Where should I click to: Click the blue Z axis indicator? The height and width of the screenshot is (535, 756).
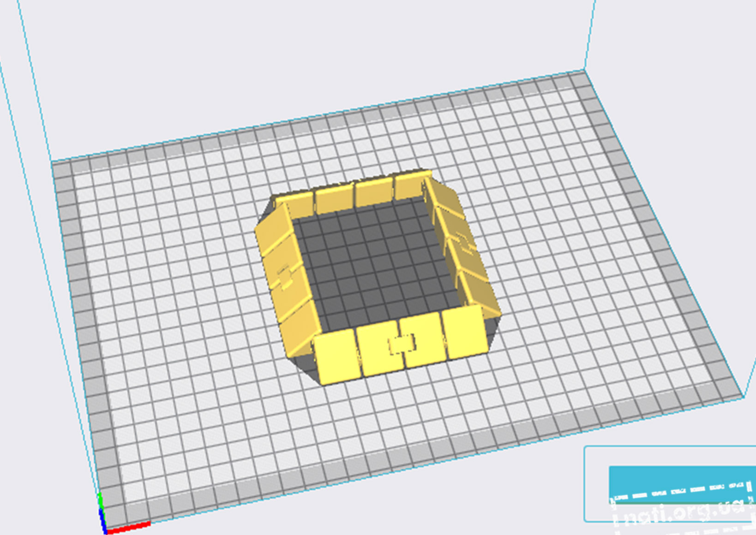click(x=102, y=521)
